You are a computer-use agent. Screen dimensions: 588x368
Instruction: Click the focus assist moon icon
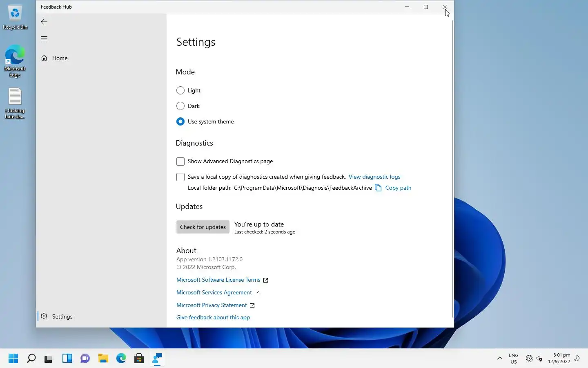577,359
